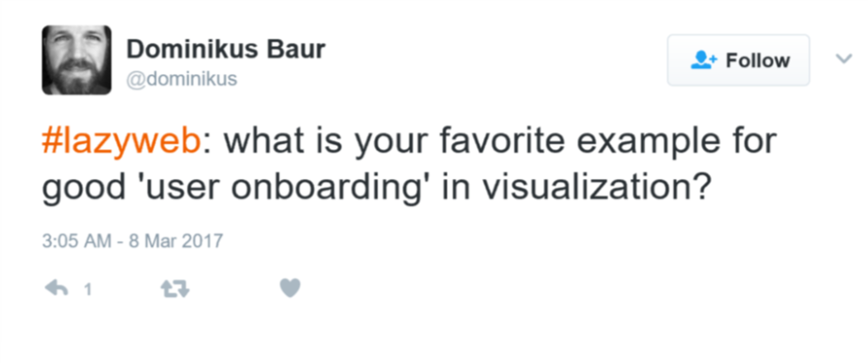Expand the tweet options chevron
This screenshot has height=363, width=868.
pos(843,59)
